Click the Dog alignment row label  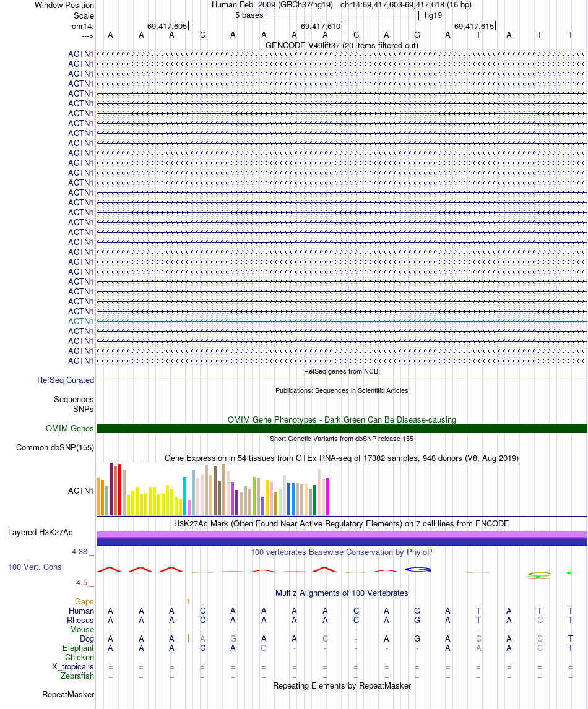[87, 639]
